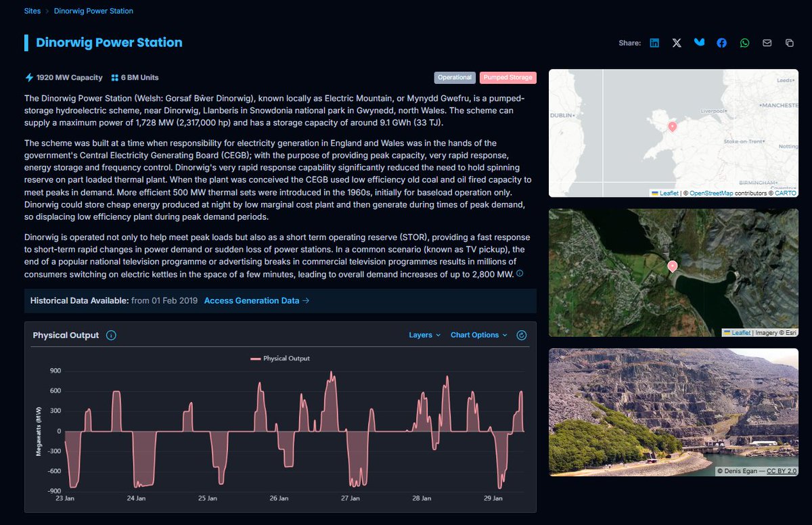Click the 27 Jan axis label
The image size is (812, 525).
pos(351,499)
